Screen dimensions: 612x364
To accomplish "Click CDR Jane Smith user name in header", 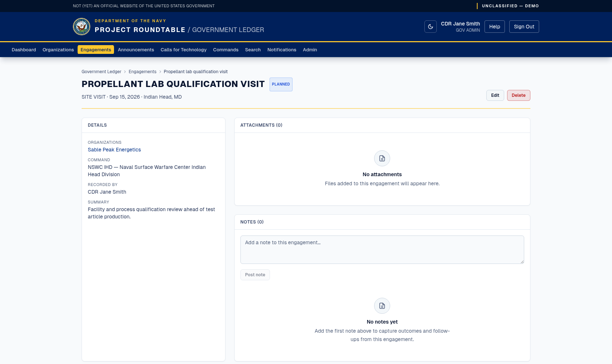I will point(460,24).
